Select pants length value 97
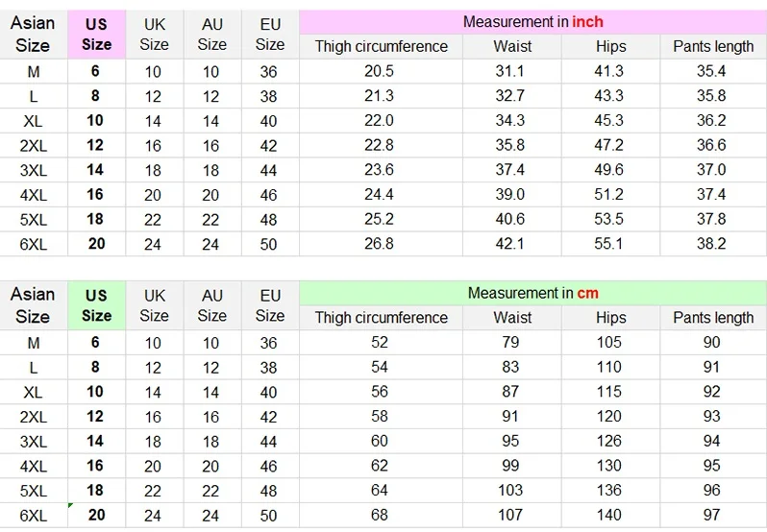Image resolution: width=767 pixels, height=532 pixels. pos(711,516)
